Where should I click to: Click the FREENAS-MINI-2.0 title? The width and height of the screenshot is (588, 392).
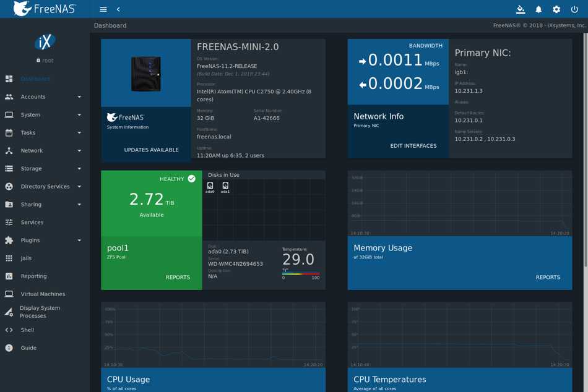pyautogui.click(x=238, y=47)
